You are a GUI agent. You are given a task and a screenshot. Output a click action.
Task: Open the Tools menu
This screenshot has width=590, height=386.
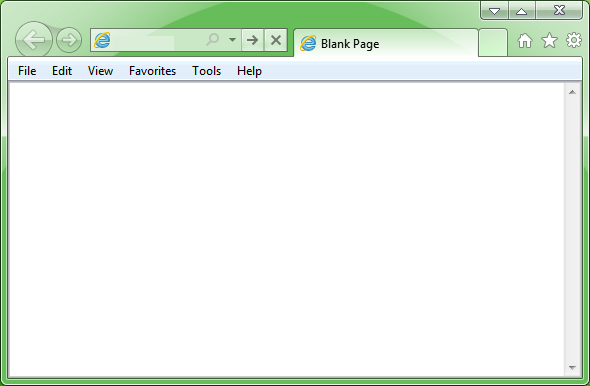pyautogui.click(x=207, y=71)
